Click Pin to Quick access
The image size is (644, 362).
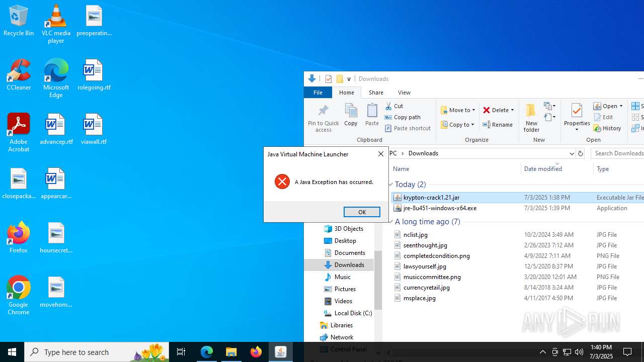click(324, 118)
